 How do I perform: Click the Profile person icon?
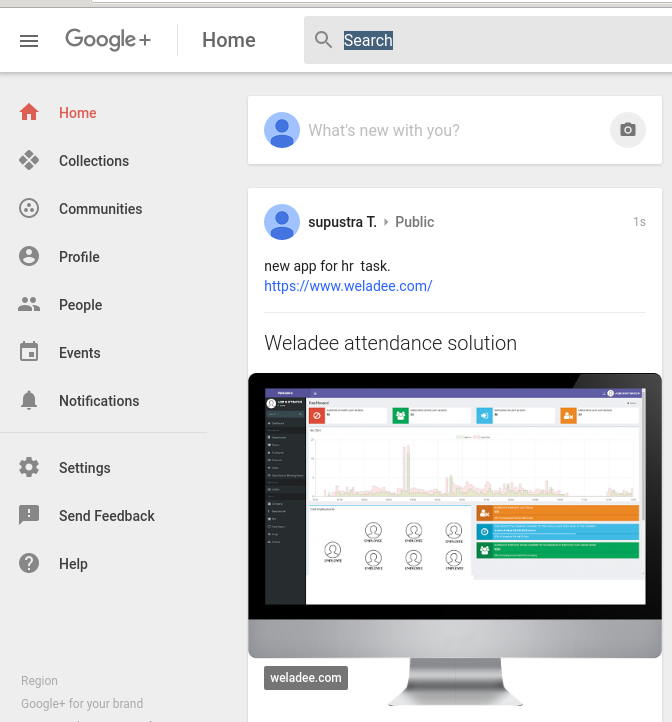29,256
